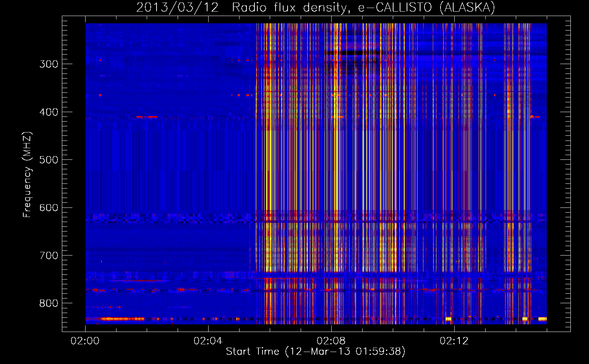
Task: Click the plot title mentioning e-CALLISTO (ALASKA)
Action: (x=316, y=7)
